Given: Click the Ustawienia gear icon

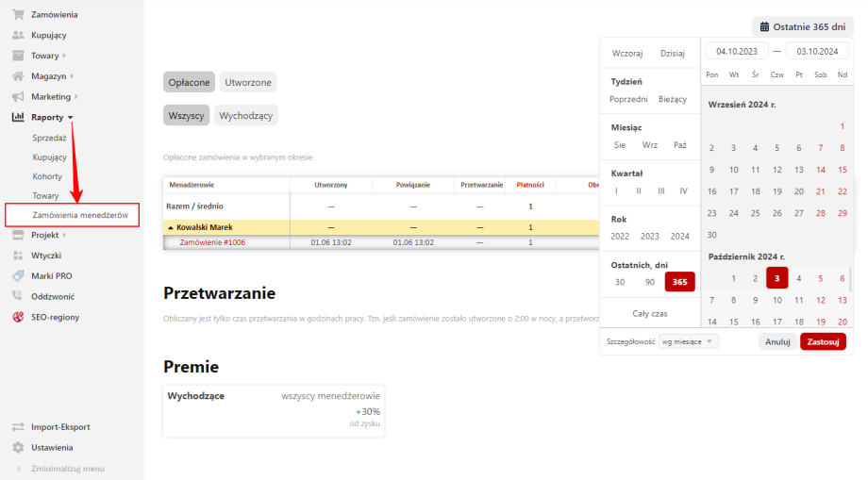Looking at the screenshot, I should pos(18,447).
